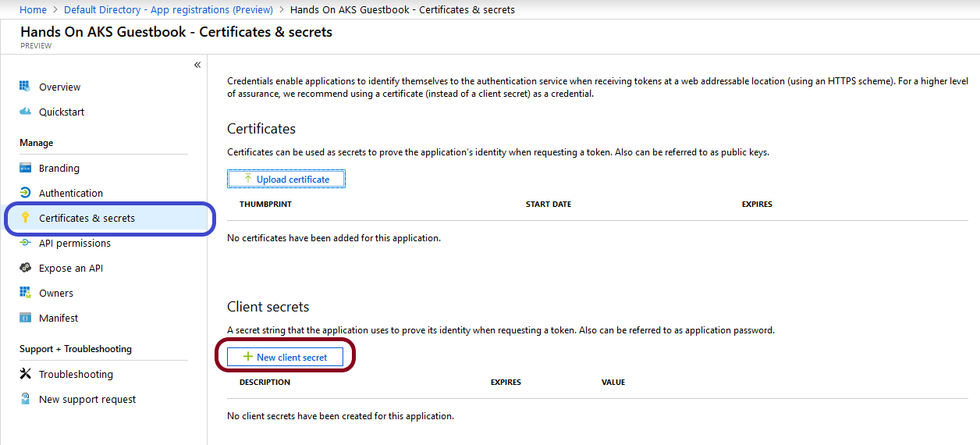Click the THUMBPRINT column header
Screen dimensions: 980x445
point(265,204)
